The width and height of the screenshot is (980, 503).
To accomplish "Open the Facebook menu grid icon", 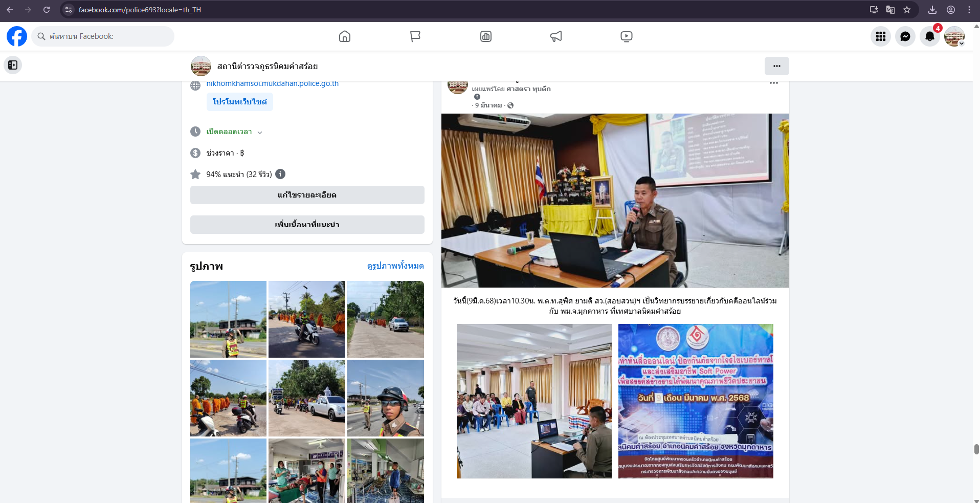I will coord(881,36).
